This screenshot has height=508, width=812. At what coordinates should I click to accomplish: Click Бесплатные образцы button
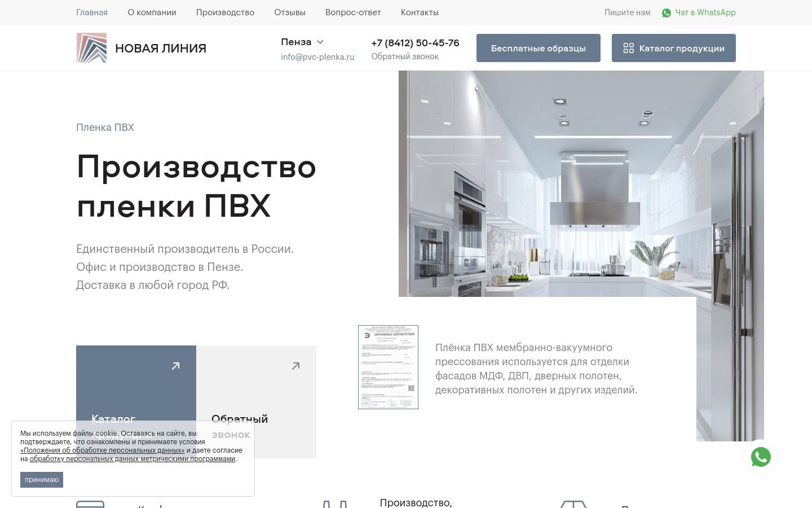[x=539, y=48]
